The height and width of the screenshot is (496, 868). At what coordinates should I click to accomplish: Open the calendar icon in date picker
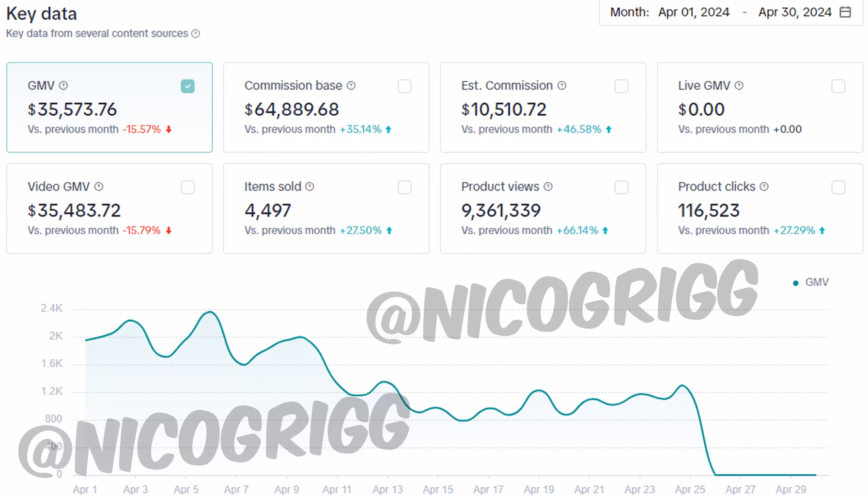pos(845,12)
